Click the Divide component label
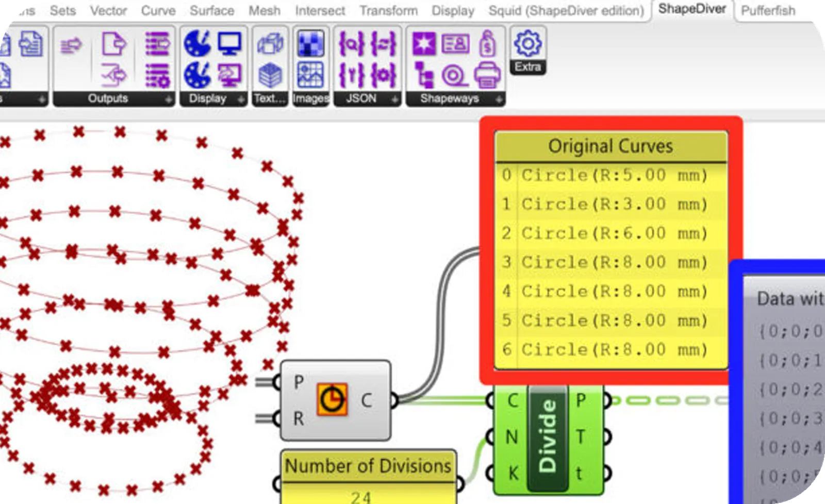The width and height of the screenshot is (825, 504). 547,436
